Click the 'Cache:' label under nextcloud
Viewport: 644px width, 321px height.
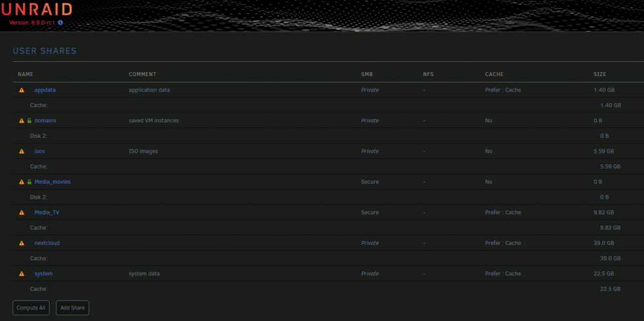point(39,258)
